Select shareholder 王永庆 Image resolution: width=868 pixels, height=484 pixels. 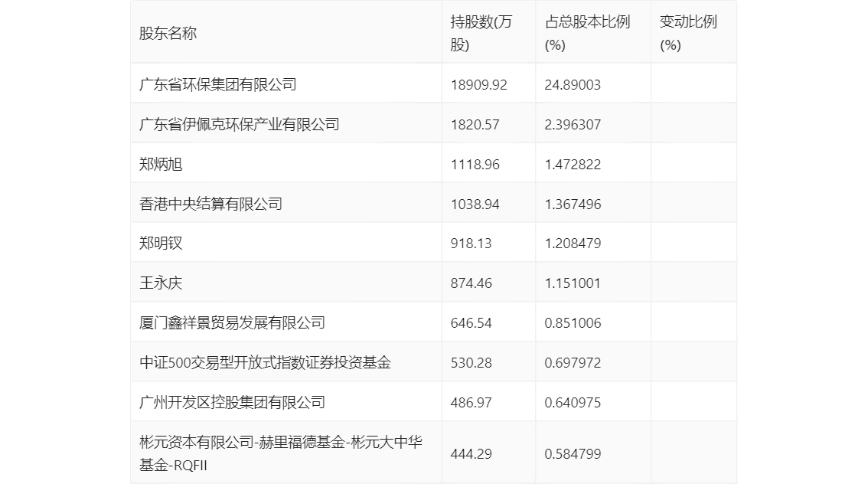pyautogui.click(x=161, y=283)
